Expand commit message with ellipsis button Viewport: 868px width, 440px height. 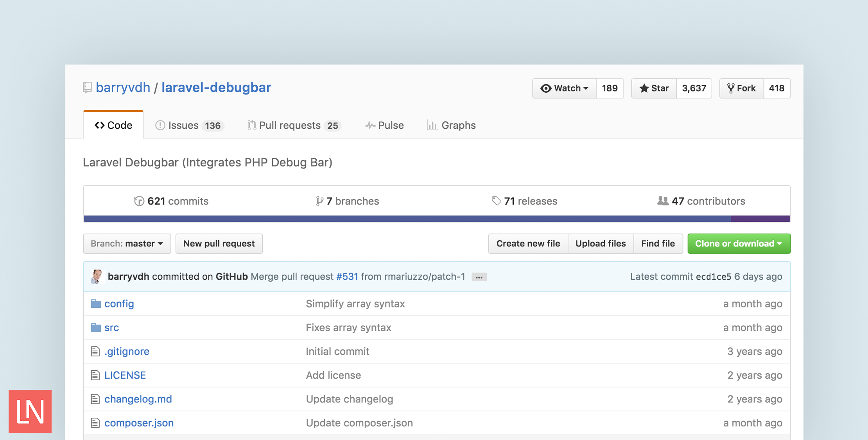tap(479, 277)
